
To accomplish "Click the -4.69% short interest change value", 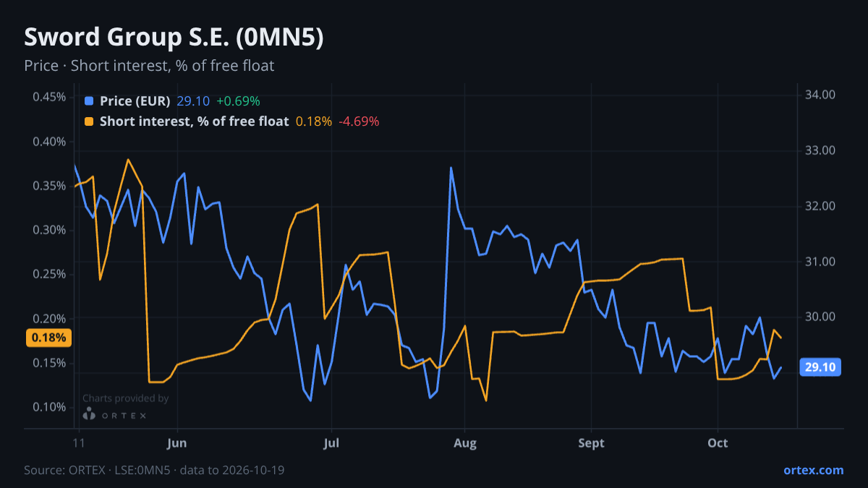I will pos(359,121).
